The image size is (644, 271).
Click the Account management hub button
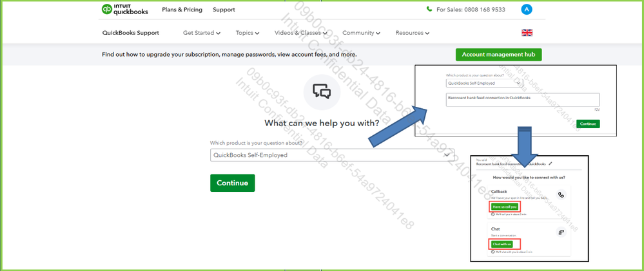(x=498, y=55)
